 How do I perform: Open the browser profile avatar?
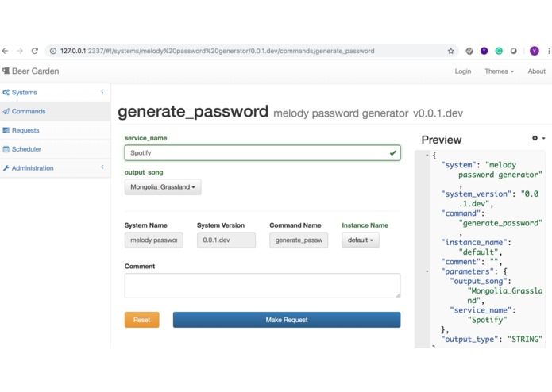(x=534, y=51)
